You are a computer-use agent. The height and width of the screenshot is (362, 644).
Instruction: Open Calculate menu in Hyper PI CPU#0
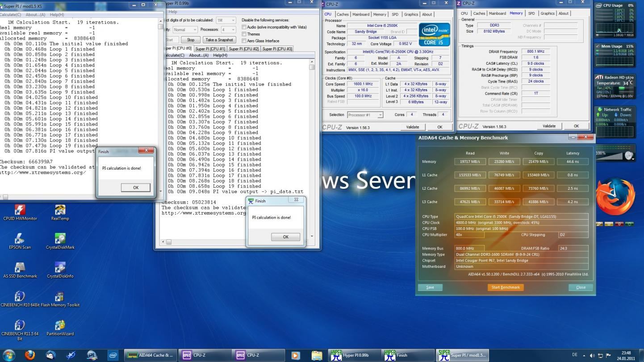174,55
